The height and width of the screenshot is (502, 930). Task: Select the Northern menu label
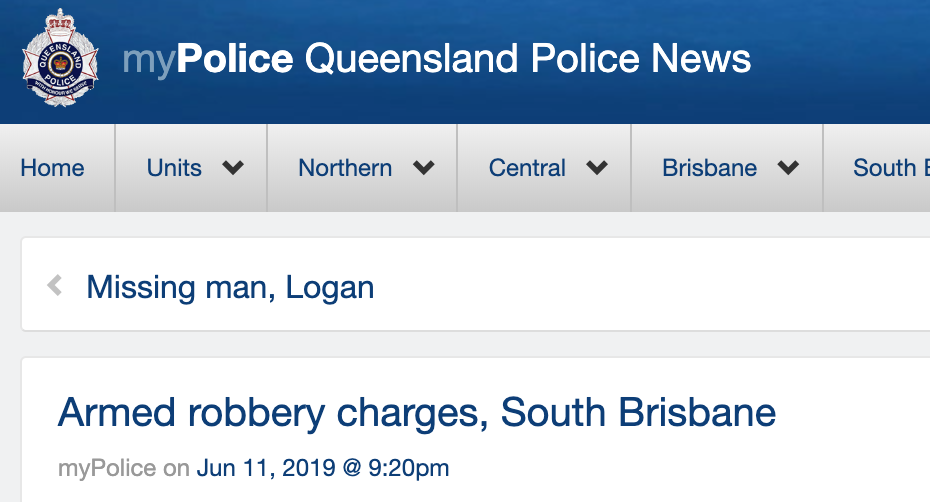[x=345, y=168]
